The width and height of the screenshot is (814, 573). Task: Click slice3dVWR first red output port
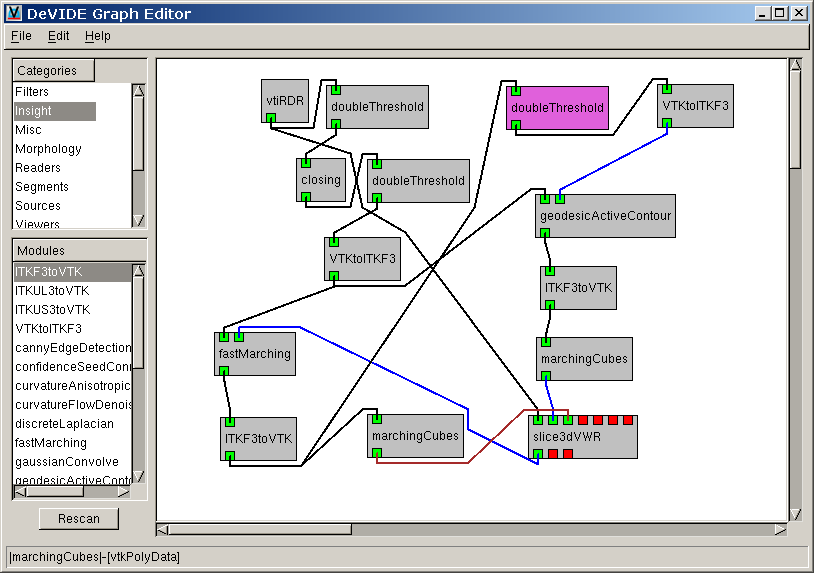click(x=553, y=454)
